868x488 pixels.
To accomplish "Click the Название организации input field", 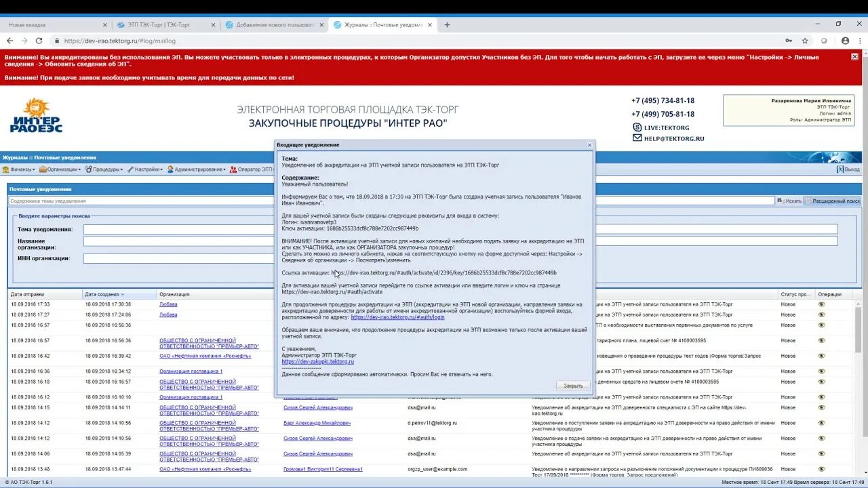I will (178, 241).
